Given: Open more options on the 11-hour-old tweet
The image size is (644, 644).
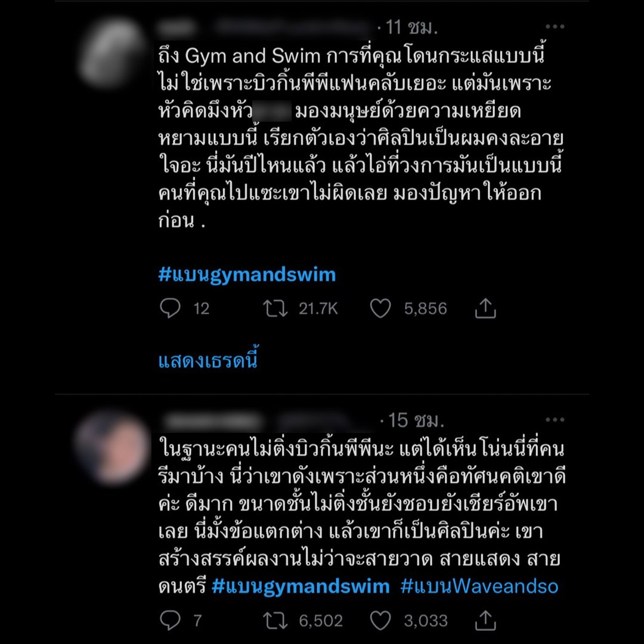Looking at the screenshot, I should click(555, 27).
